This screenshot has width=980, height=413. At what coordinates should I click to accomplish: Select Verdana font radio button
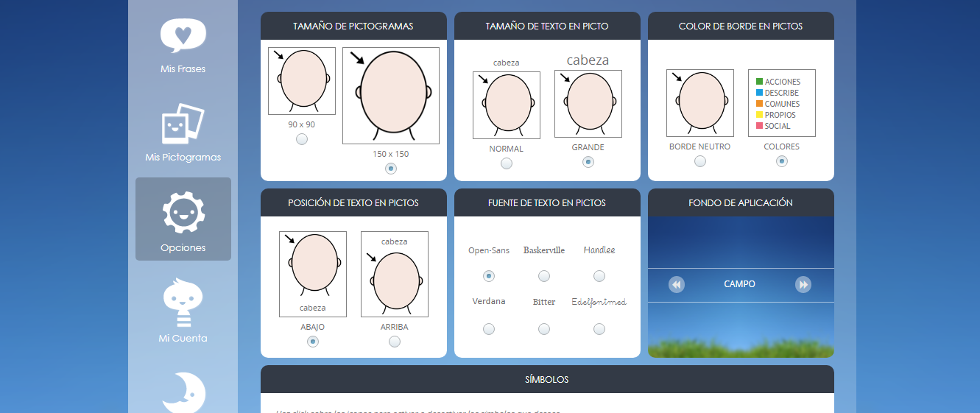click(489, 329)
